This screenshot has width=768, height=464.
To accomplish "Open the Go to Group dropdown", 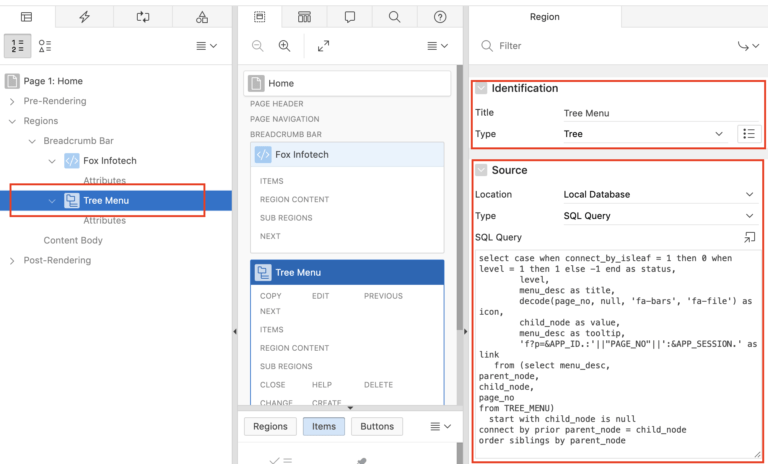I will tap(748, 46).
